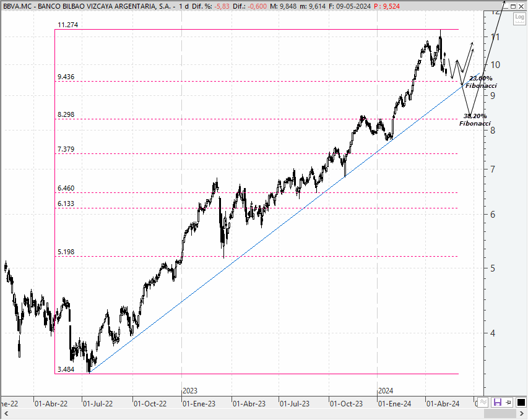Click the 7.379 Fibonacci level label
Viewport: 528px width, 420px height.
(66, 149)
